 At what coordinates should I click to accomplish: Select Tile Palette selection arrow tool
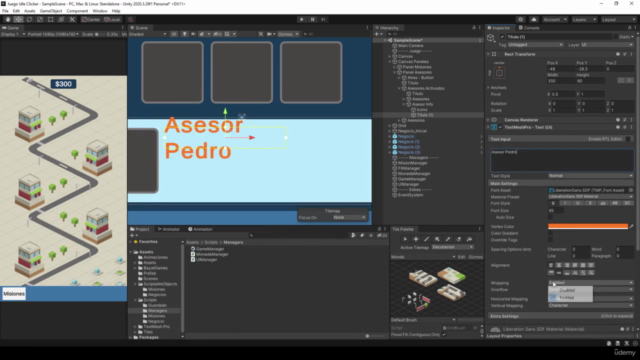(405, 239)
